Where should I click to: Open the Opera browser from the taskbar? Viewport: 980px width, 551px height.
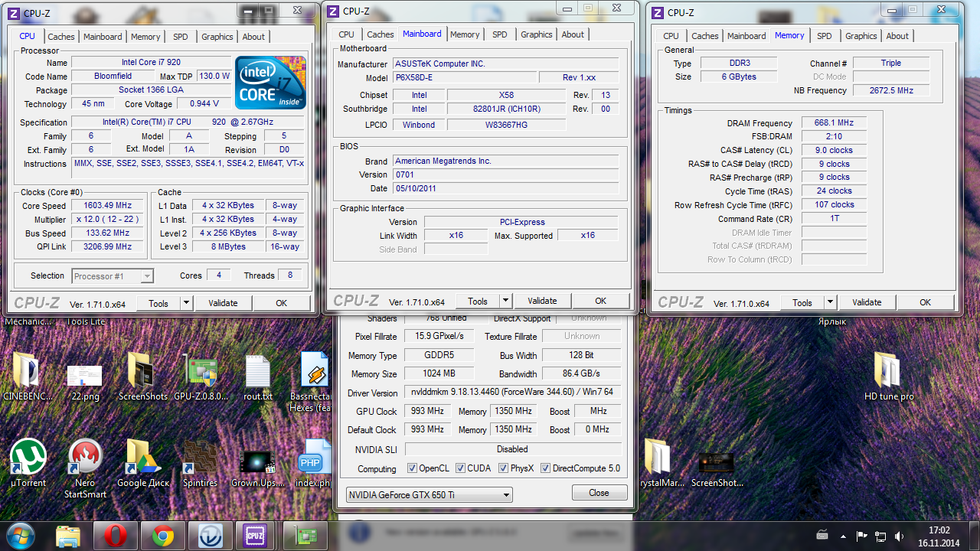pos(116,535)
